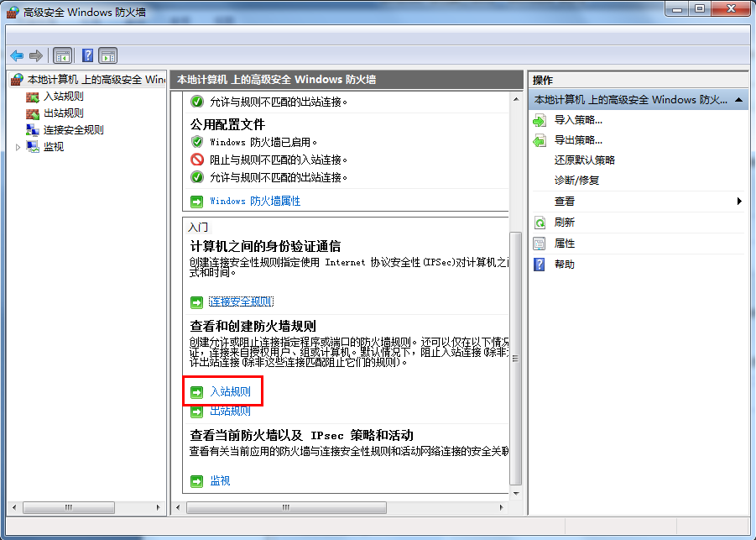Viewport: 756px width, 540px height.
Task: Click the text 阻止与规则不匹配的入站连接。
Action: [279, 160]
